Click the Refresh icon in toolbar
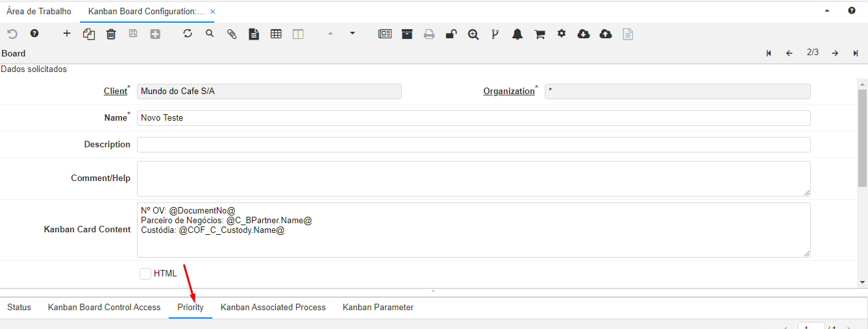This screenshot has height=329, width=868. click(188, 34)
